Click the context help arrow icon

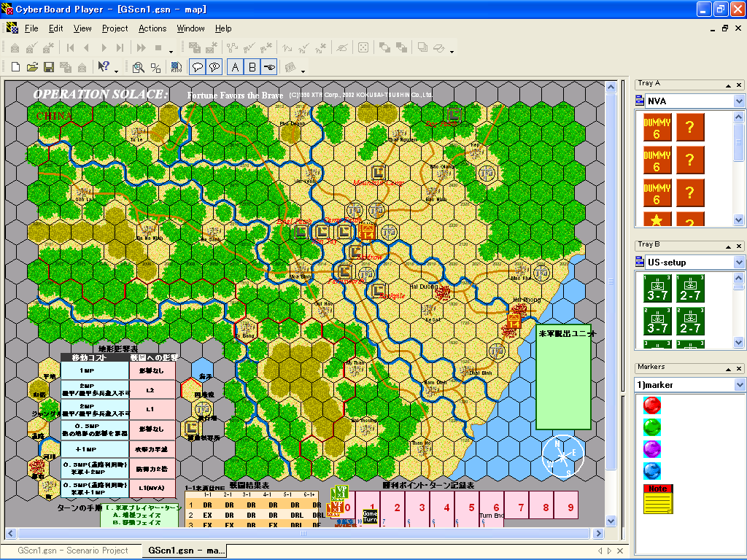click(x=104, y=67)
